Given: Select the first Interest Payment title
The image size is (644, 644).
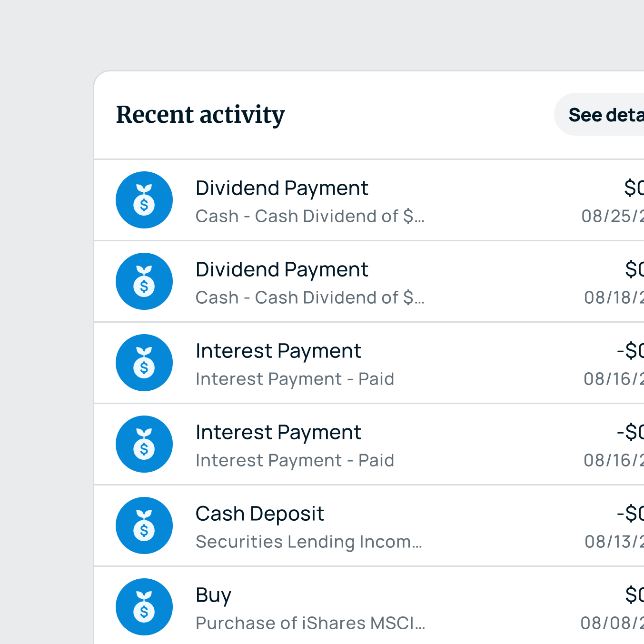Looking at the screenshot, I should tap(278, 351).
